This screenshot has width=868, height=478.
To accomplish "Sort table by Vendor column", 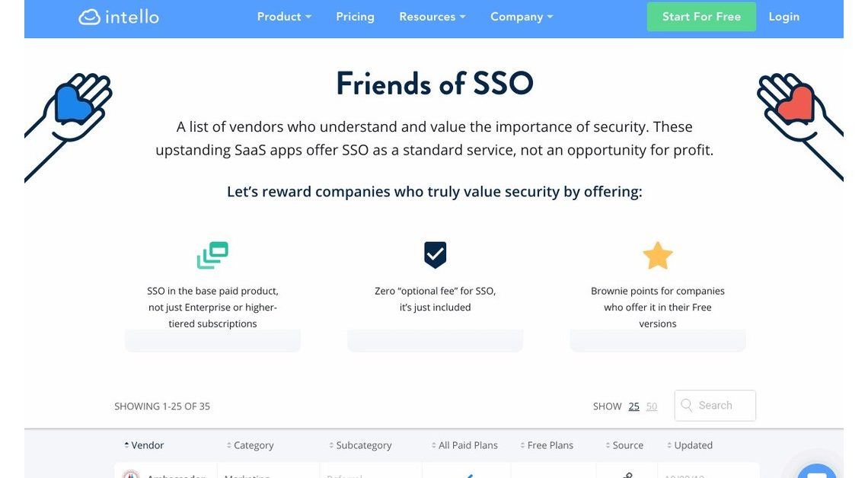I will [x=145, y=445].
